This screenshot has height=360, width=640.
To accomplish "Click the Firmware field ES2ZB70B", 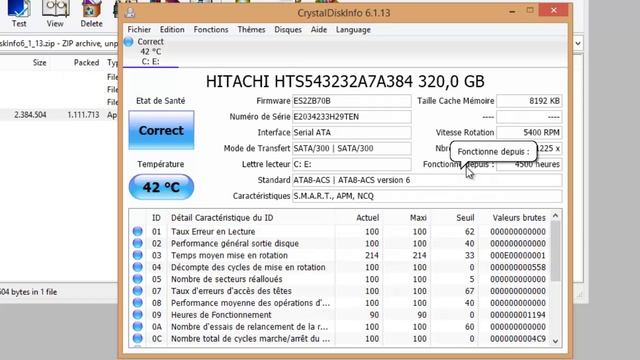I will click(351, 101).
